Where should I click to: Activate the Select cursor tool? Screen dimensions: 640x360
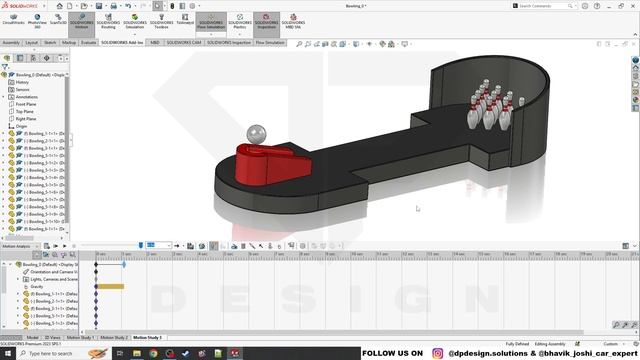pyautogui.click(x=157, y=6)
